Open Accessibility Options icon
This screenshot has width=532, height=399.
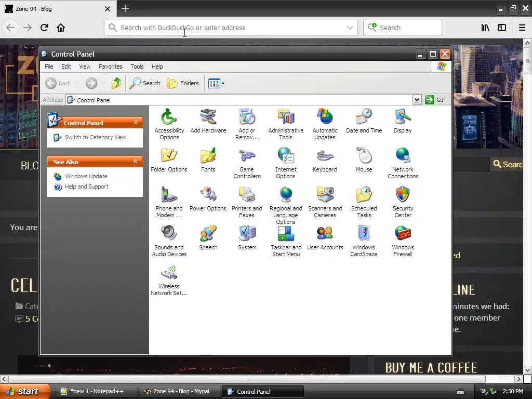click(x=169, y=124)
